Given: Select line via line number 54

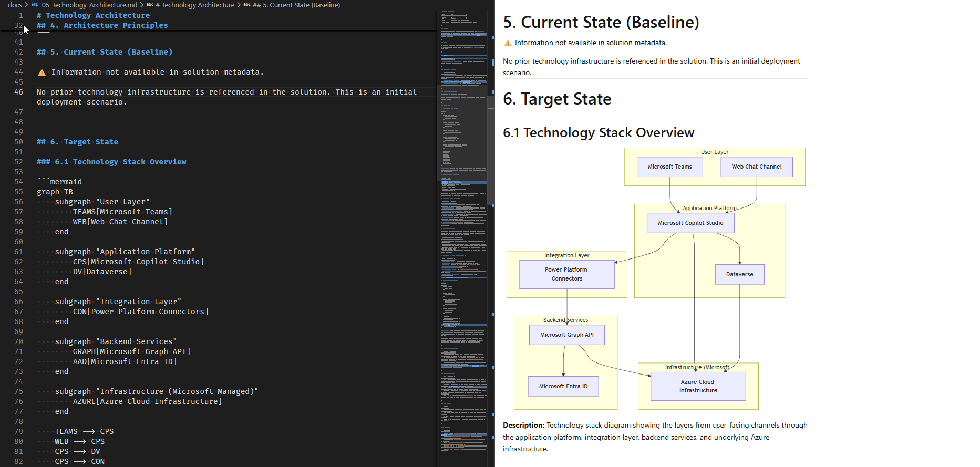Looking at the screenshot, I should pos(18,182).
